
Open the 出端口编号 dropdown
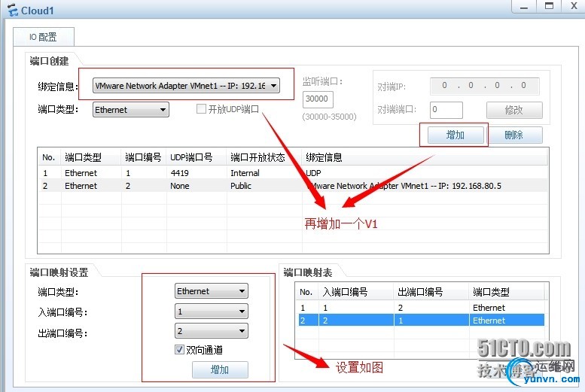[x=211, y=331]
